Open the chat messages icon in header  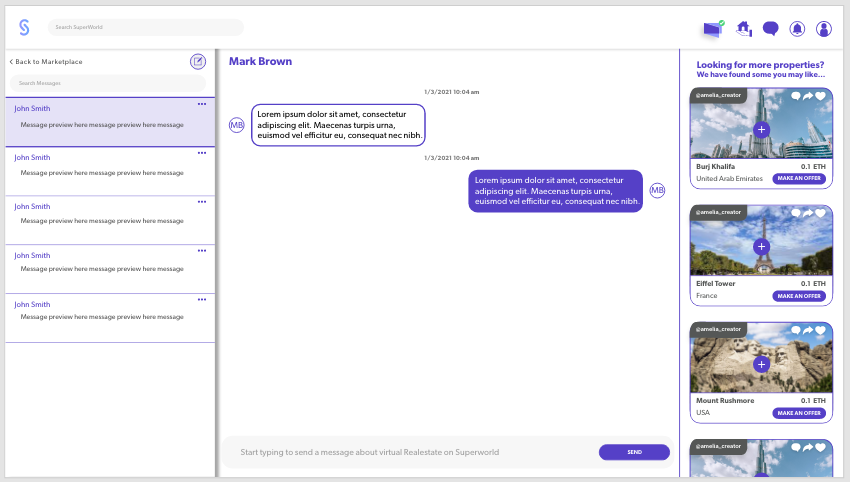tap(770, 28)
